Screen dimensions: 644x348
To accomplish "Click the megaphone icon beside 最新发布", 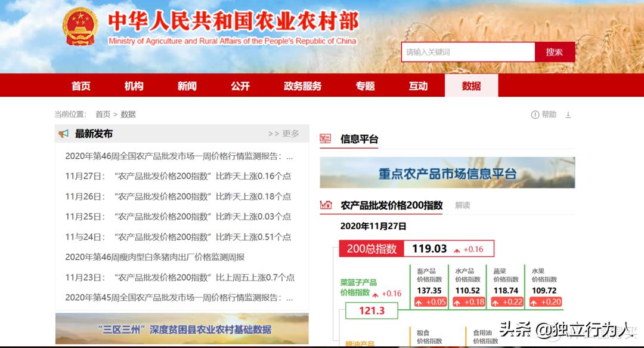I will coord(64,134).
